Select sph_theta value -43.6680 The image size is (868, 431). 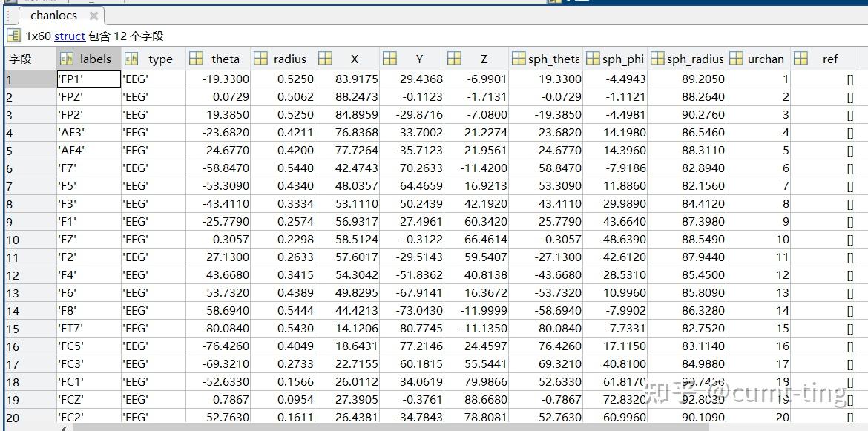point(546,275)
